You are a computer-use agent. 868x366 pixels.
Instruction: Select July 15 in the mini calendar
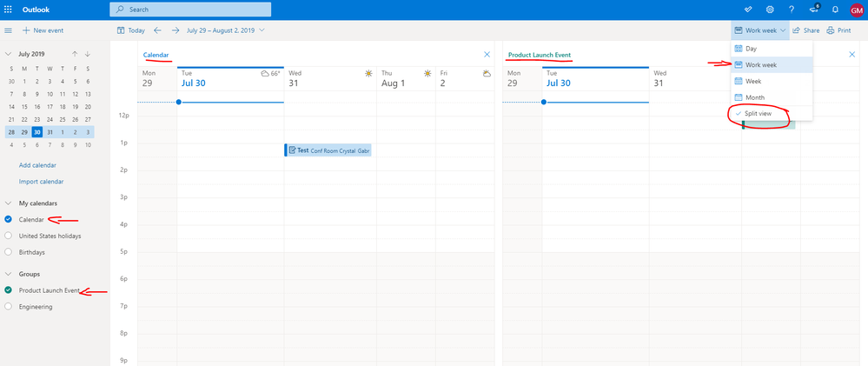[24, 106]
